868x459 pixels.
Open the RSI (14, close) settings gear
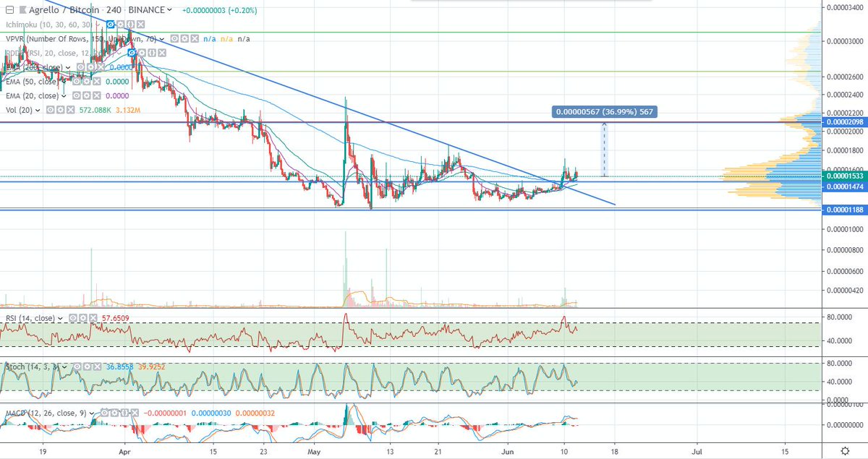(82, 318)
